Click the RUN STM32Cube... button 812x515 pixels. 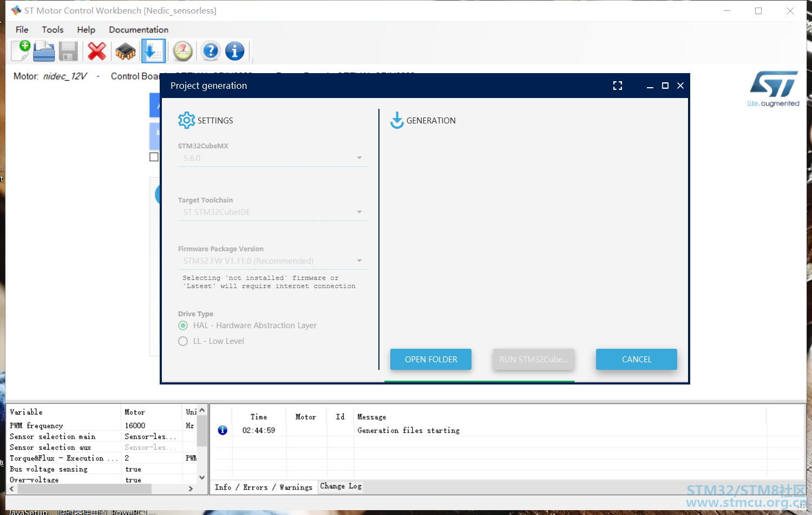534,359
